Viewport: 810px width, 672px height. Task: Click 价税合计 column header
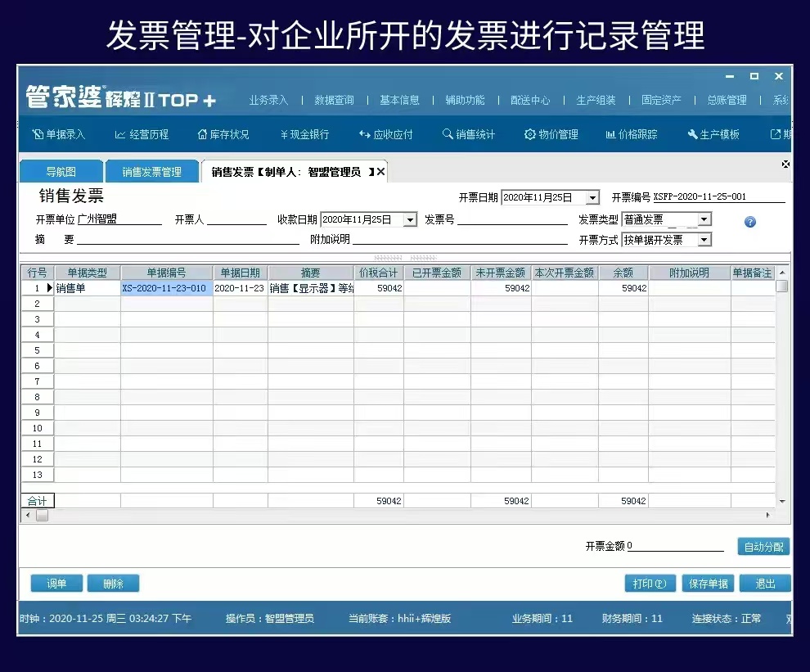point(379,273)
